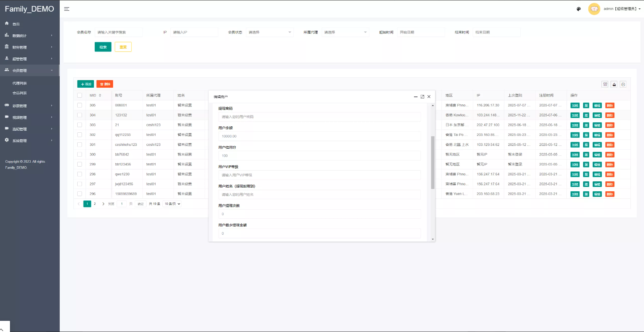
Task: Open the 首页 home icon in sidebar
Action: point(7,24)
